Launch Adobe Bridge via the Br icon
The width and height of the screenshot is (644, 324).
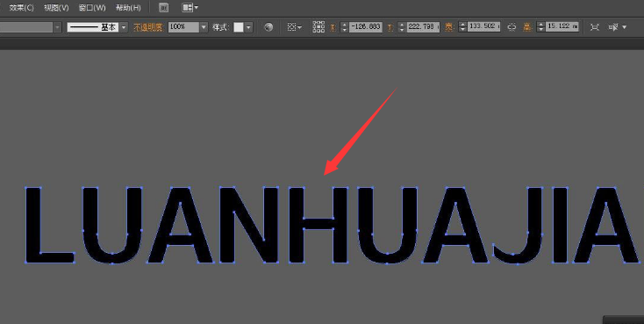pos(163,7)
